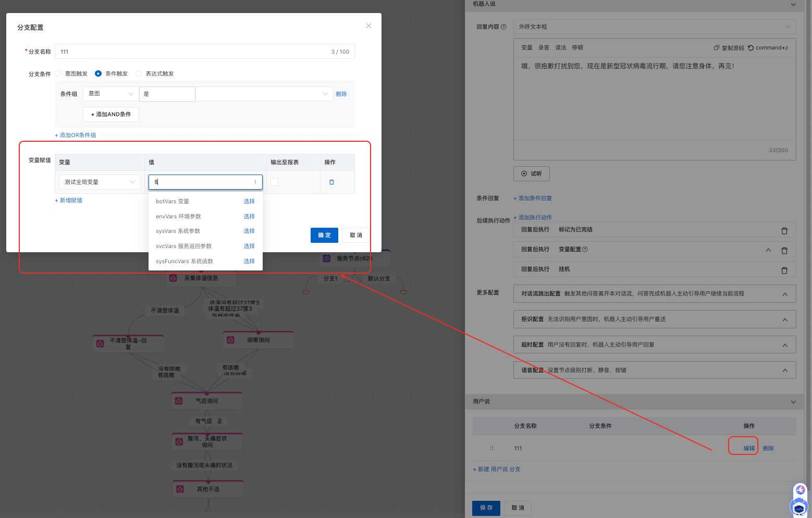Click the 复制源码 copy icon
The height and width of the screenshot is (518, 812).
[x=717, y=48]
